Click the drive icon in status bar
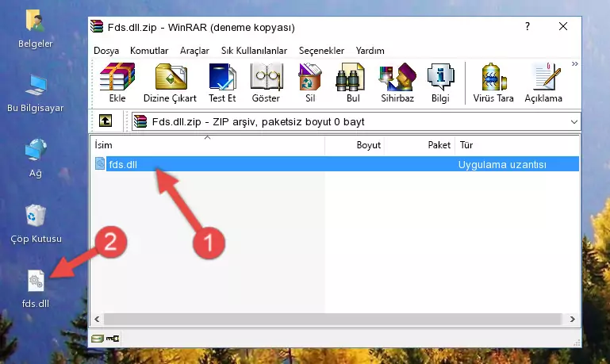 [98, 339]
